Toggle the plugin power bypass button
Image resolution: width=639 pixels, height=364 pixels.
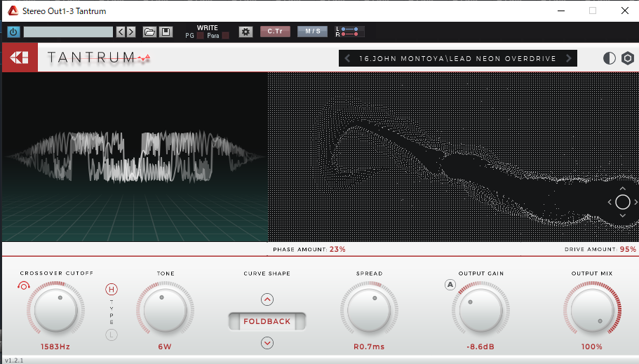pos(13,32)
